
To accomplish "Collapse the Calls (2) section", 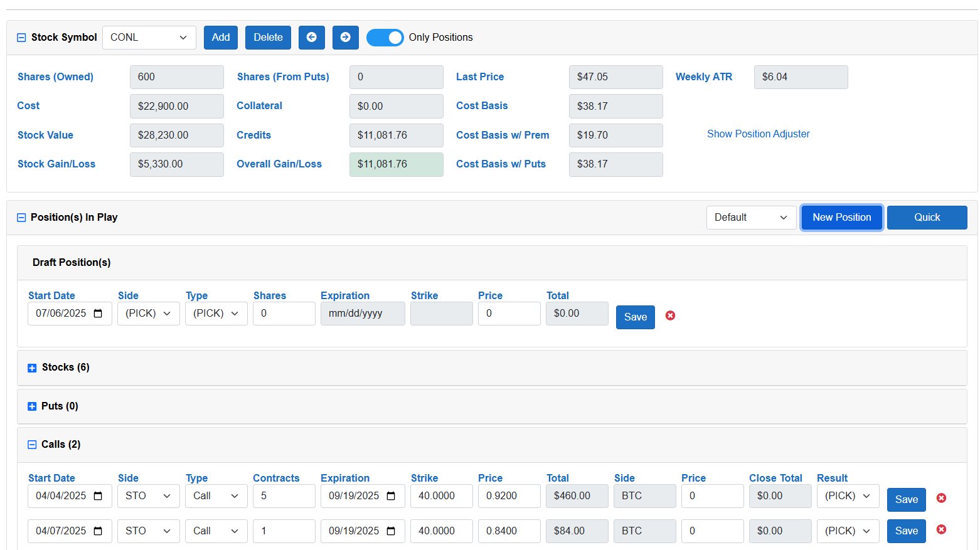I will (x=32, y=445).
